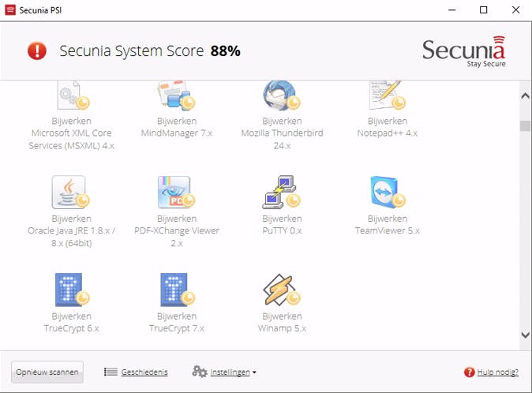Open the Instellingen dropdown menu
The image size is (532, 393).
pos(233,372)
